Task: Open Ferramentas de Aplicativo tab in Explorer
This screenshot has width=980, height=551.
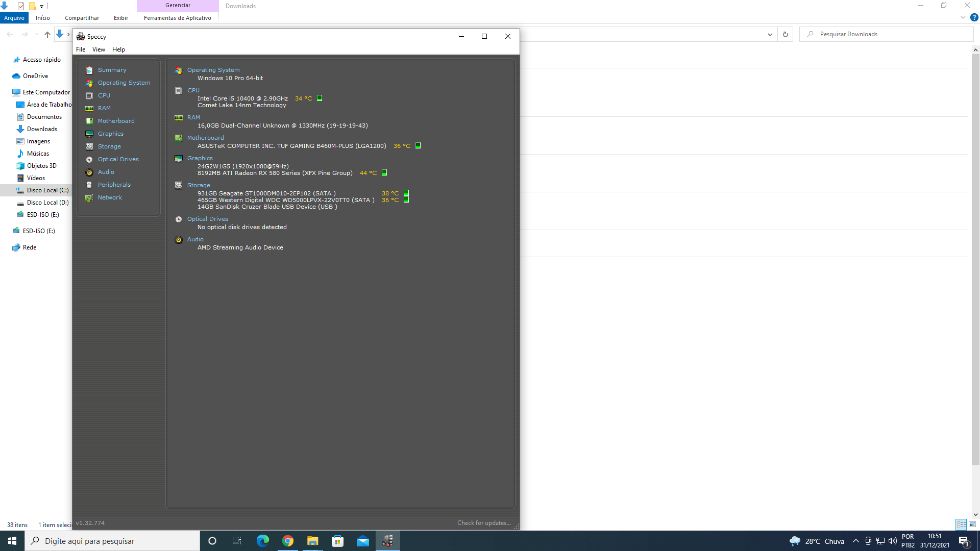Action: [178, 18]
